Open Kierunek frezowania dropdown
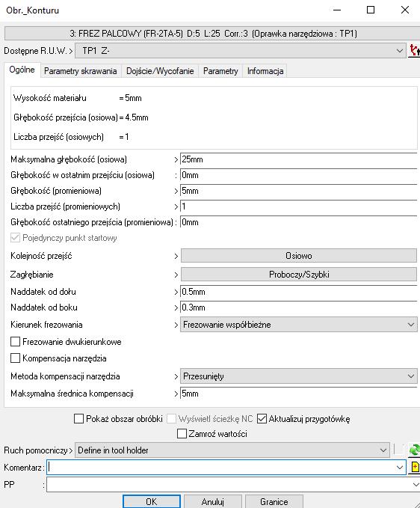Screen dimensions: 420x508 tap(298, 325)
